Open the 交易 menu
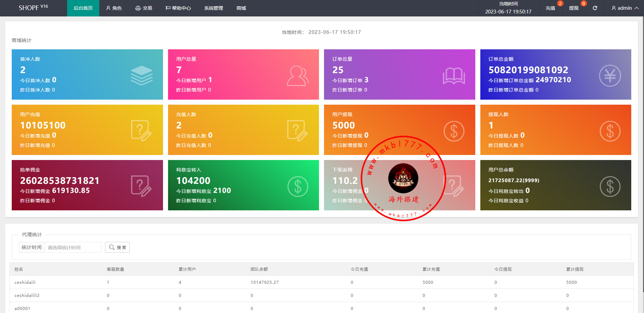The image size is (644, 313). (x=144, y=8)
